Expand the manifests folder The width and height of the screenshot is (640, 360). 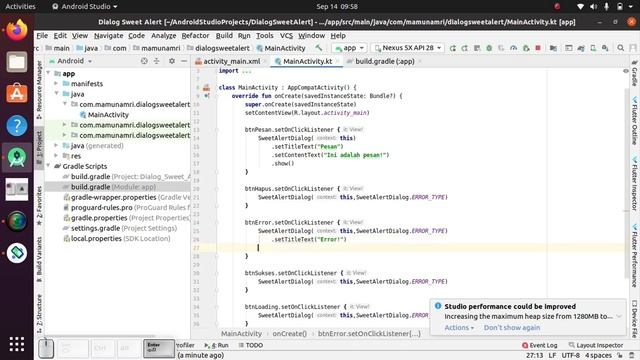click(x=56, y=84)
